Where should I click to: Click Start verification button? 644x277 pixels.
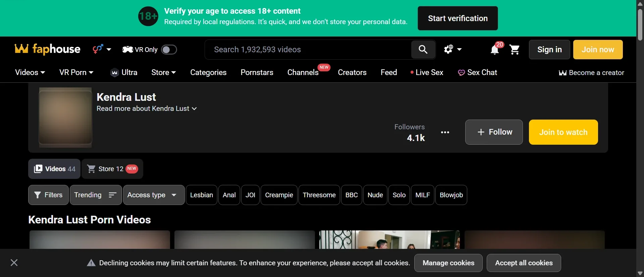tap(458, 18)
